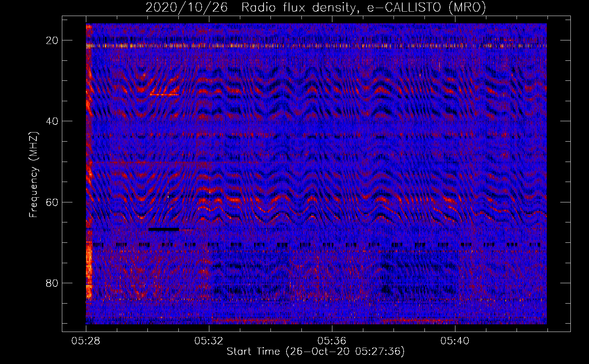Click the '05:40' time tick label
589x364 pixels.
point(455,341)
